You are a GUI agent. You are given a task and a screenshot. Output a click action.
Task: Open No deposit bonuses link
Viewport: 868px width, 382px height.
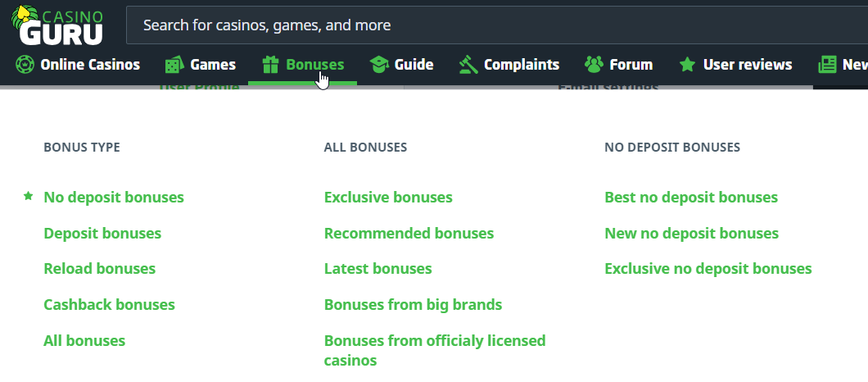(x=114, y=198)
